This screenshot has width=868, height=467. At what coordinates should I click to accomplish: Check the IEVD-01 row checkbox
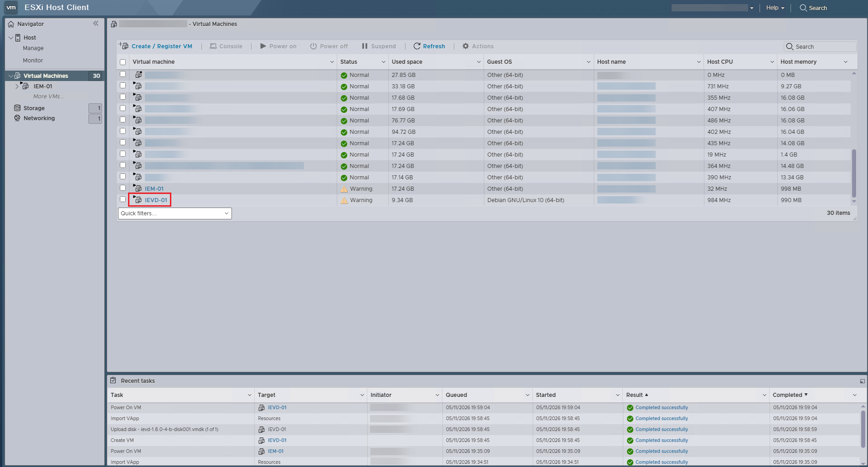tap(123, 199)
